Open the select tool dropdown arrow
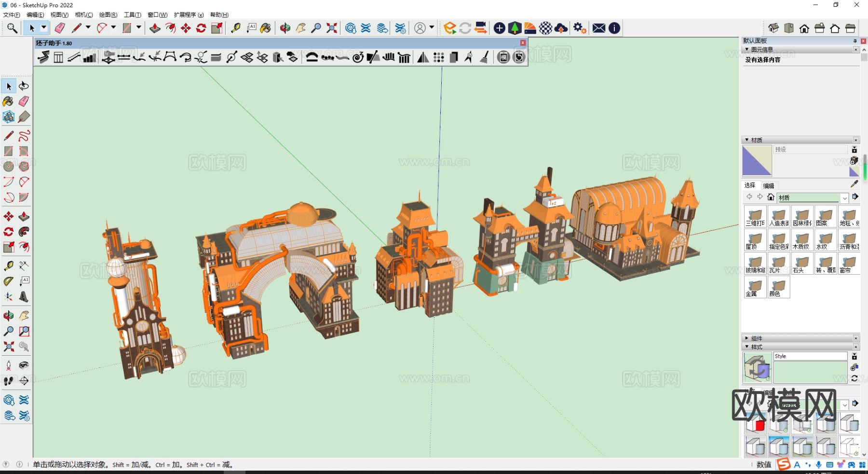This screenshot has width=868, height=474. 43,28
